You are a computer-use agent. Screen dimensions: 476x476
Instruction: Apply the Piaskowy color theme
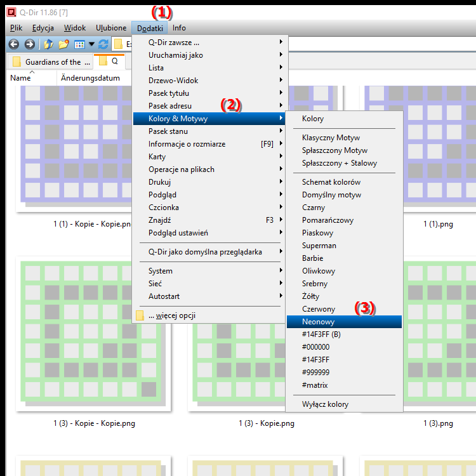click(344, 233)
